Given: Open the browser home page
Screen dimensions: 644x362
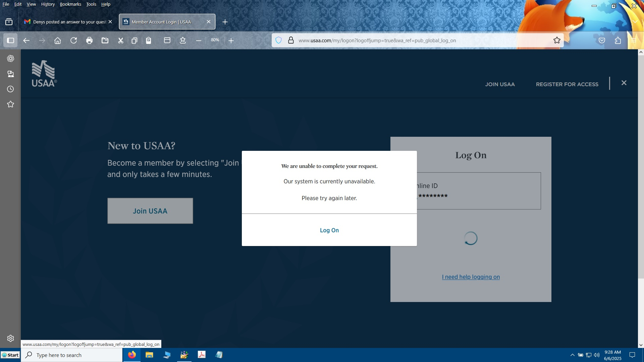Looking at the screenshot, I should tap(58, 41).
